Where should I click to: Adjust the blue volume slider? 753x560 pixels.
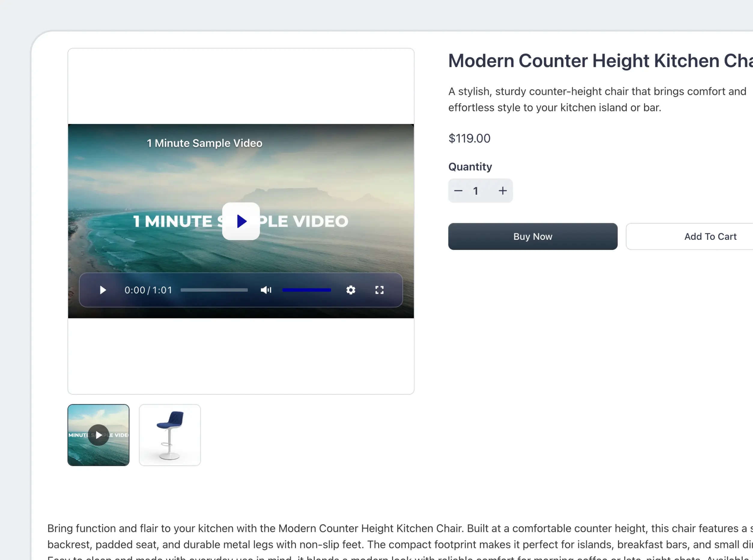[x=307, y=290]
